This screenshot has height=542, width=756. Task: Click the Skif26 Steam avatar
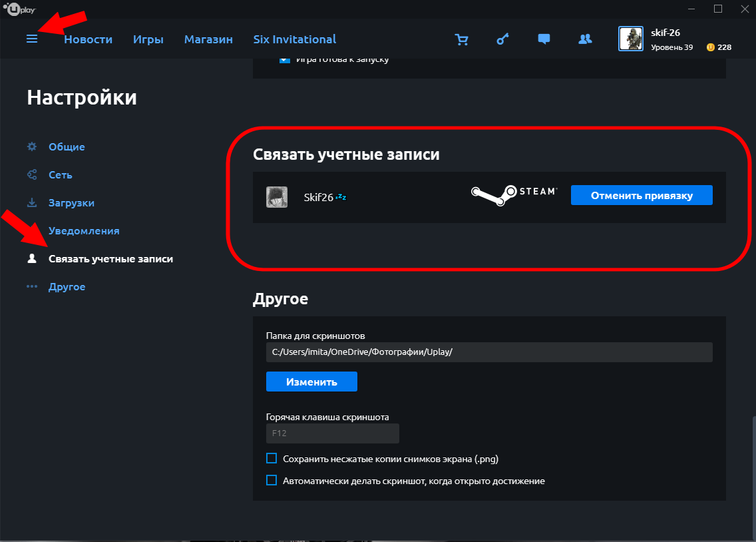pyautogui.click(x=277, y=197)
